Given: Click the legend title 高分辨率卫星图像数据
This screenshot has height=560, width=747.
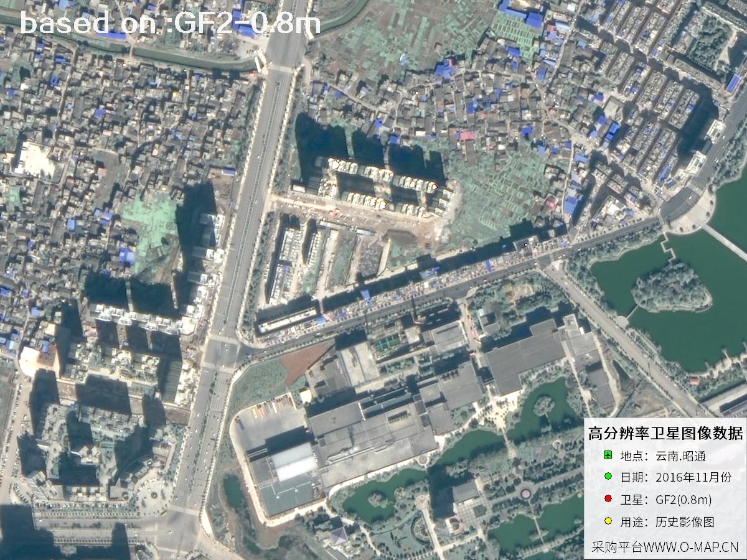Looking at the screenshot, I should [665, 433].
